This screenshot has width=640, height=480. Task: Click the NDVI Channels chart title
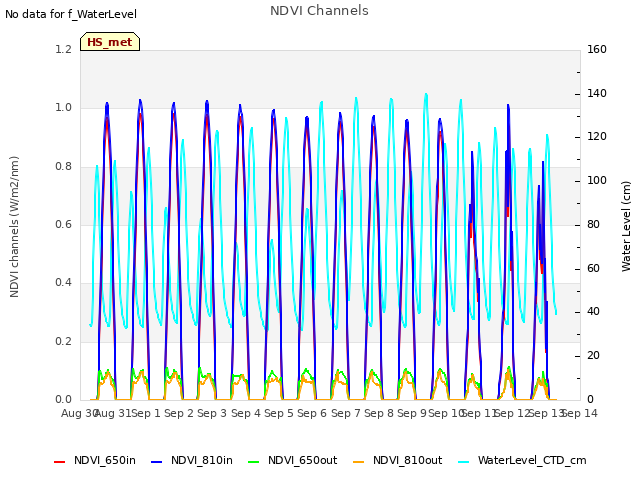pyautogui.click(x=319, y=11)
